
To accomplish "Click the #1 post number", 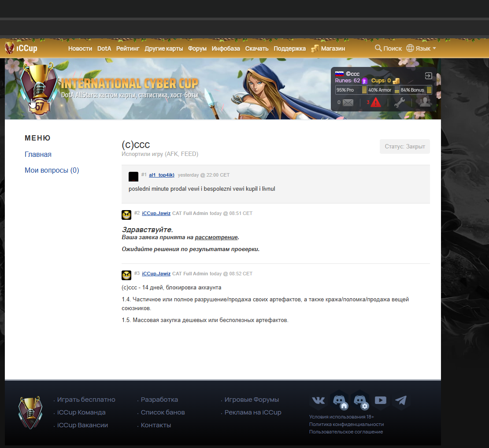I will (x=144, y=174).
